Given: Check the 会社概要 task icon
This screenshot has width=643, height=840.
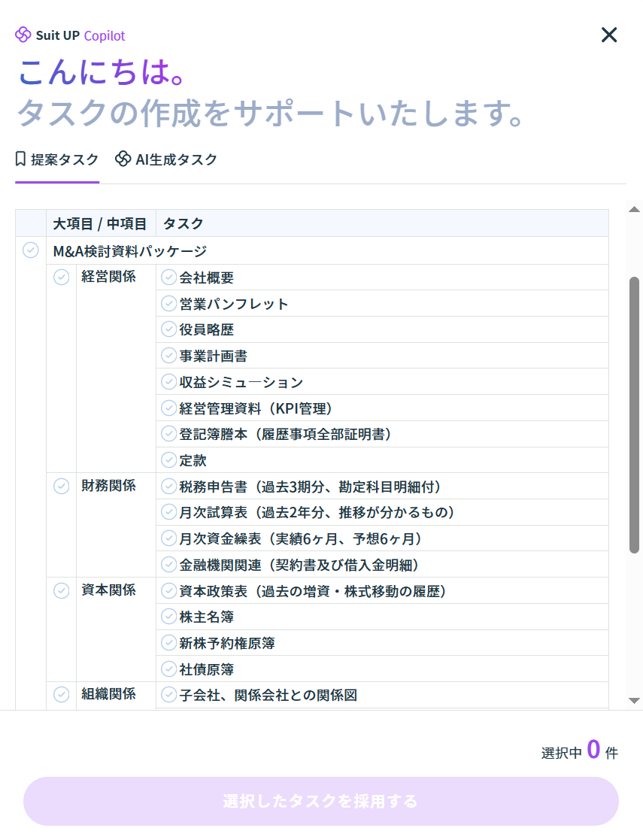Looking at the screenshot, I should [x=168, y=277].
